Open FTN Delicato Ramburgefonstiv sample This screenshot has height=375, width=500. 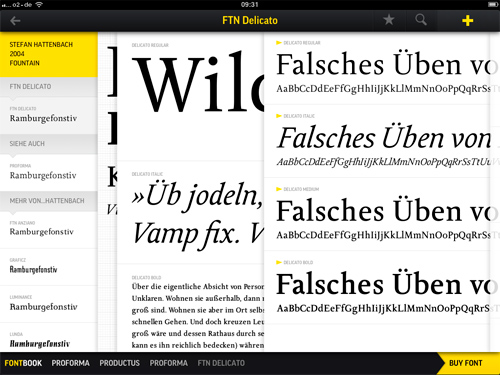[49, 115]
